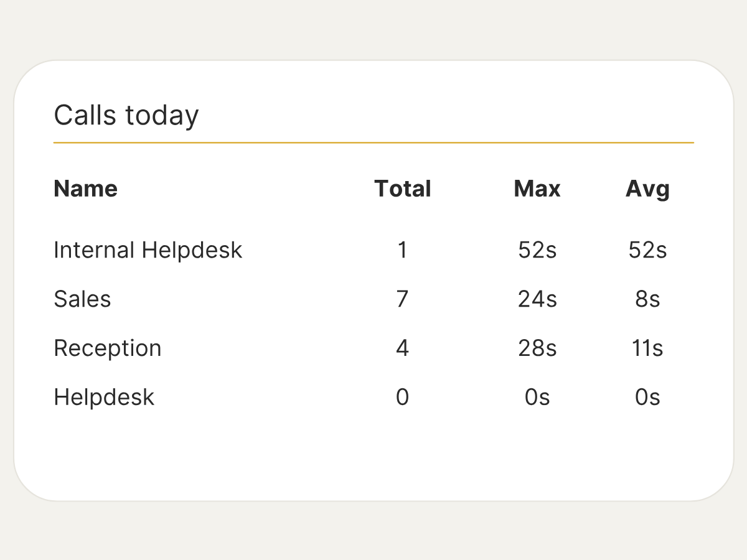Click the yellow divider line under title

[x=374, y=142]
